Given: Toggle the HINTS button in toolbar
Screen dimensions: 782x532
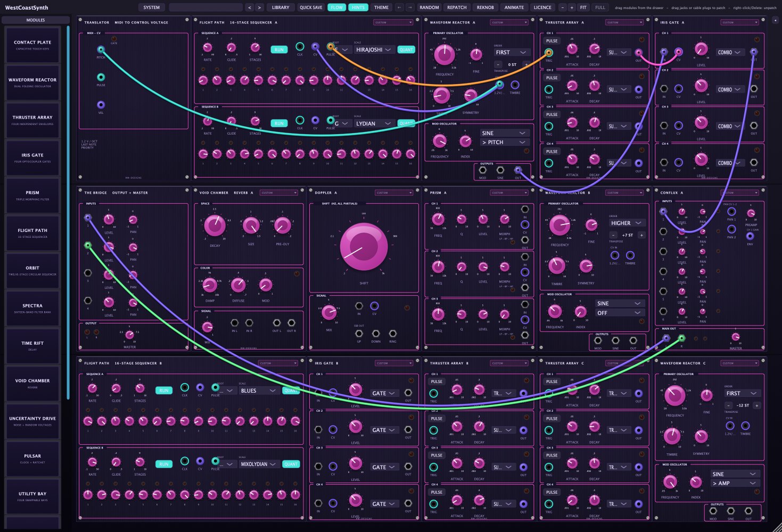Looking at the screenshot, I should [x=358, y=7].
